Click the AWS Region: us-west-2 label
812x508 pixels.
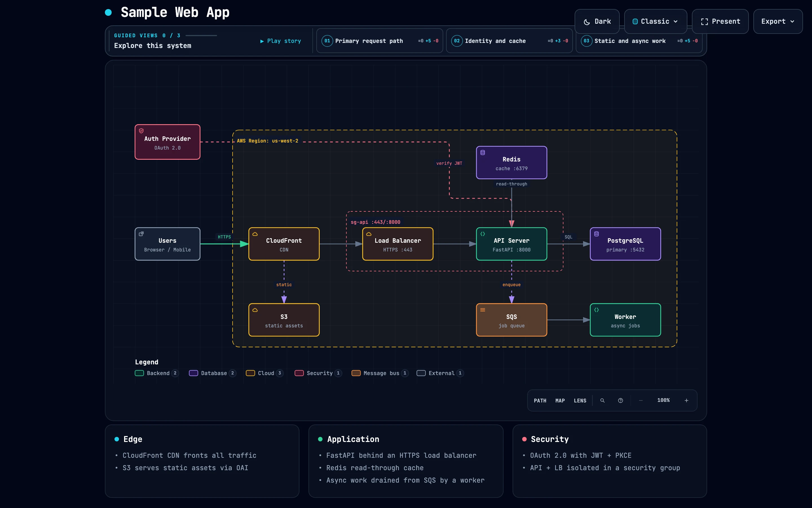click(267, 141)
